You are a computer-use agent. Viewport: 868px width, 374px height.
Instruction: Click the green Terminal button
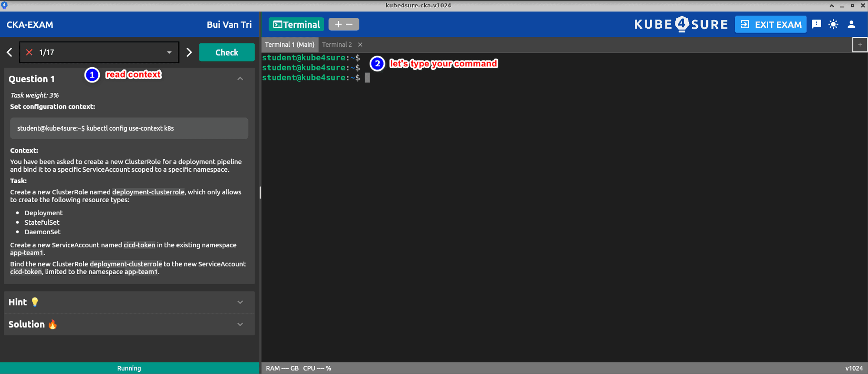tap(296, 24)
